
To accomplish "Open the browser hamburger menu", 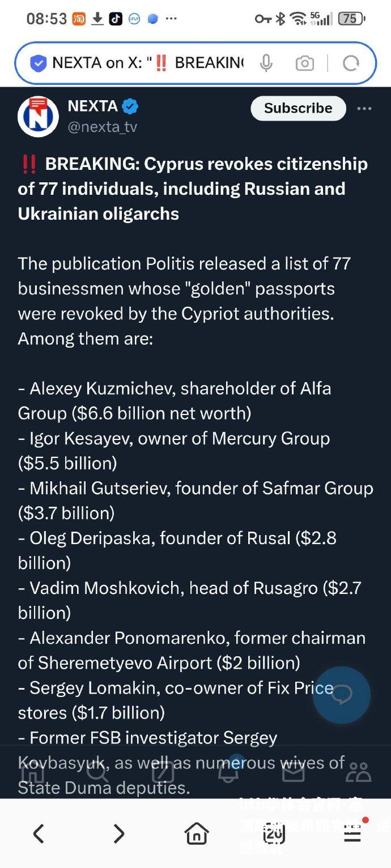I will pyautogui.click(x=353, y=832).
